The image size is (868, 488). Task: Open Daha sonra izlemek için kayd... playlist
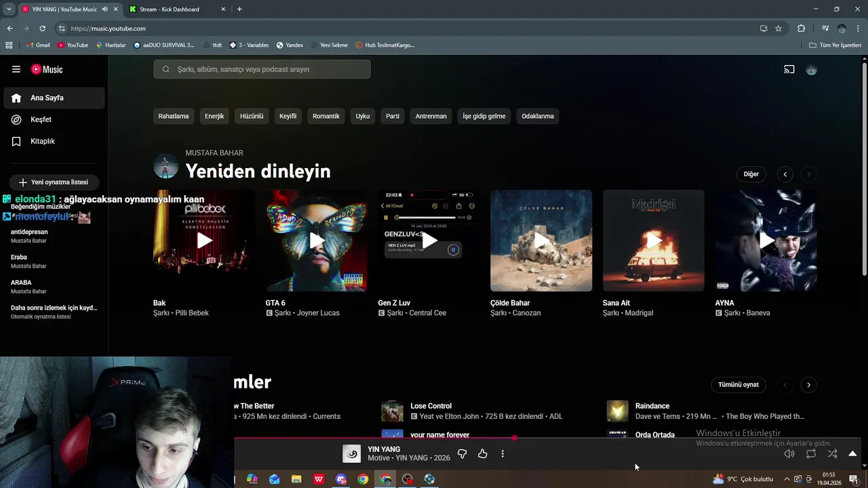point(54,312)
